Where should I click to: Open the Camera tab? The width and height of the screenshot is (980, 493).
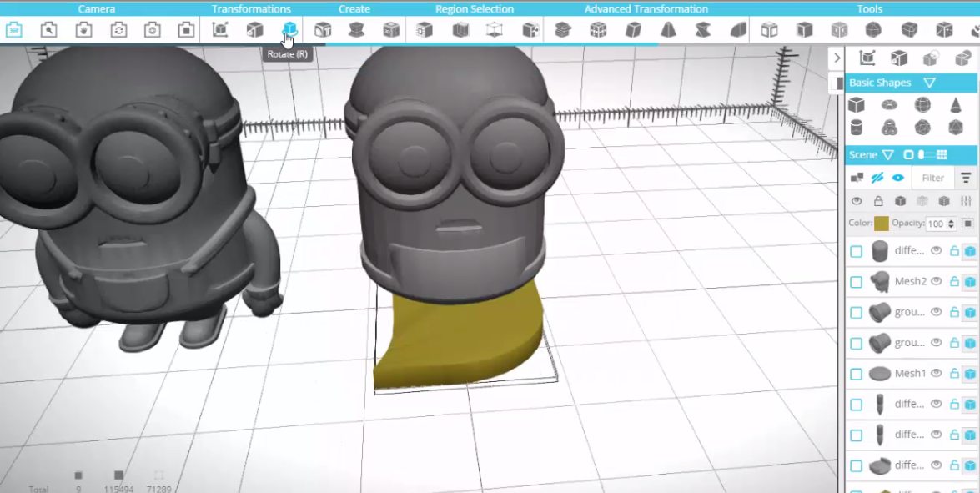coord(96,8)
